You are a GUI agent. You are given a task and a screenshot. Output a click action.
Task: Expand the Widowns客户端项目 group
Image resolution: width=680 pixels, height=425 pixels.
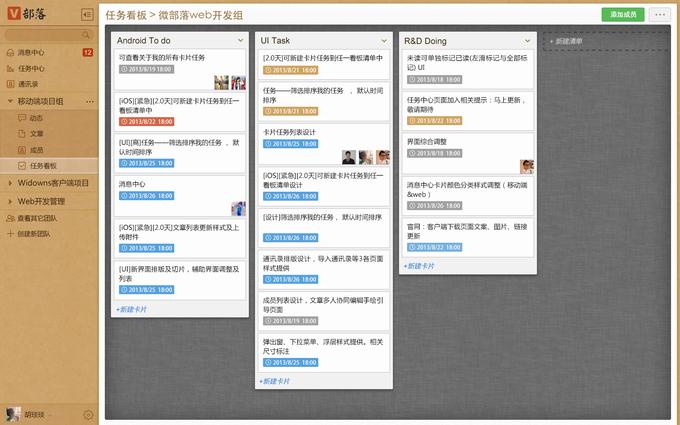9,183
